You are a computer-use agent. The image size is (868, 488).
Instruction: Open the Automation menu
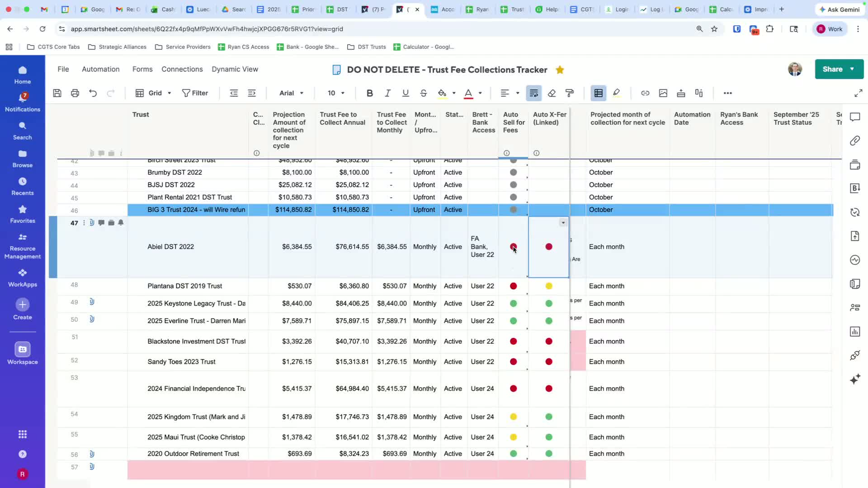click(x=100, y=69)
